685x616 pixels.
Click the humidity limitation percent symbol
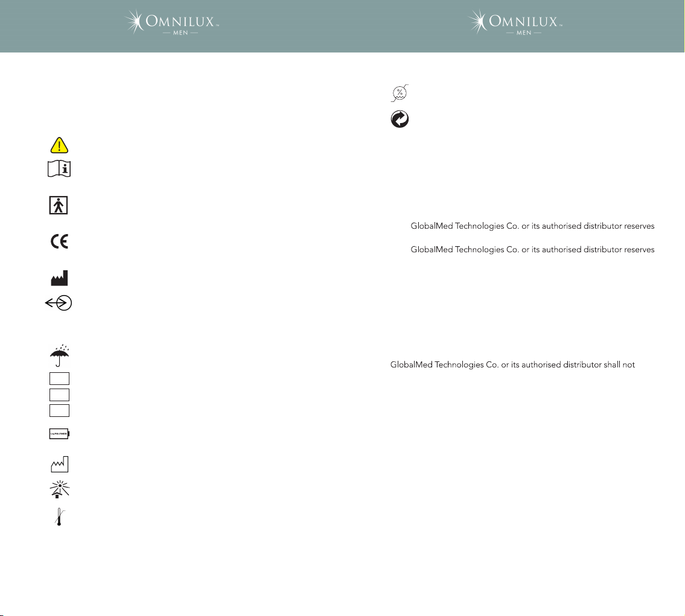(400, 93)
